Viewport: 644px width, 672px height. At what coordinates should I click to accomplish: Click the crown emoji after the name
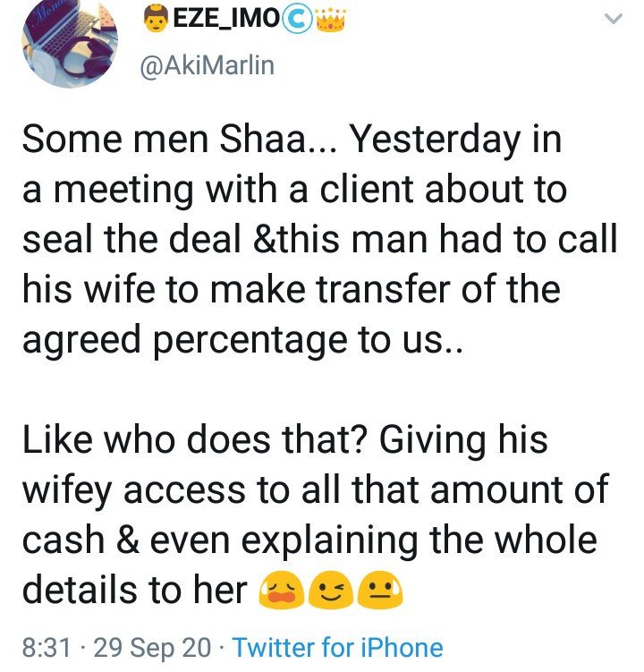(x=330, y=19)
